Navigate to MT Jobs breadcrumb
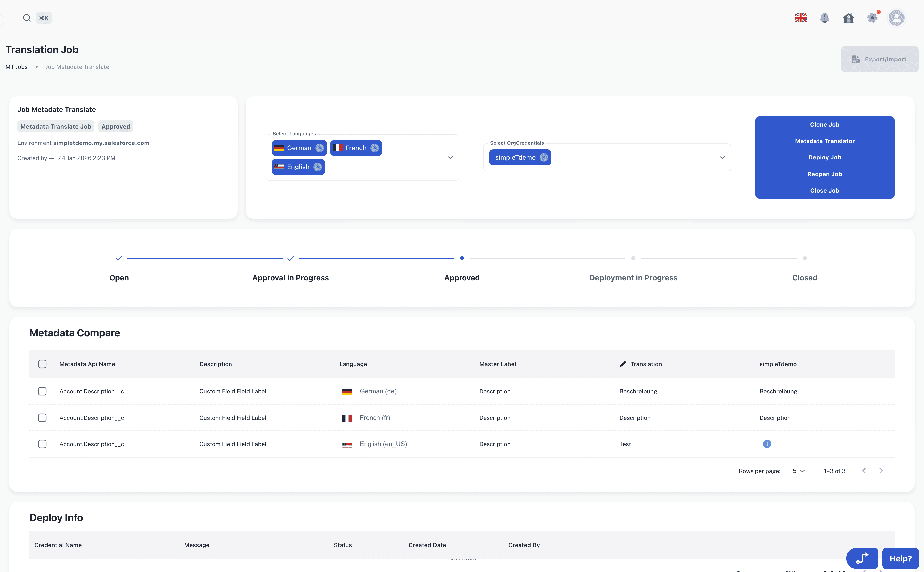924x572 pixels. click(17, 67)
